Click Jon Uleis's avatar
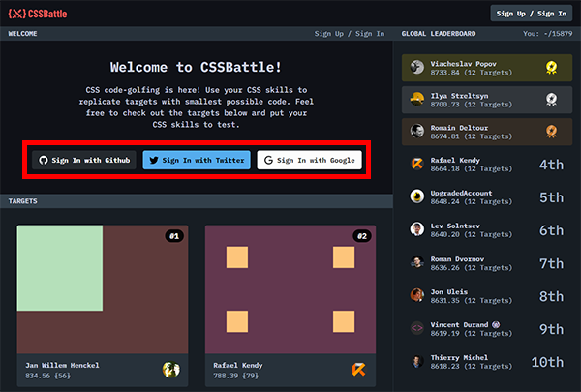The height and width of the screenshot is (392, 581). pyautogui.click(x=417, y=295)
